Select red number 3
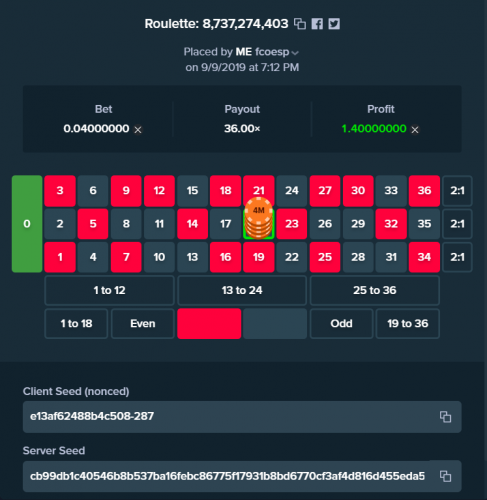Screen dimensions: 487x500 [x=60, y=191]
